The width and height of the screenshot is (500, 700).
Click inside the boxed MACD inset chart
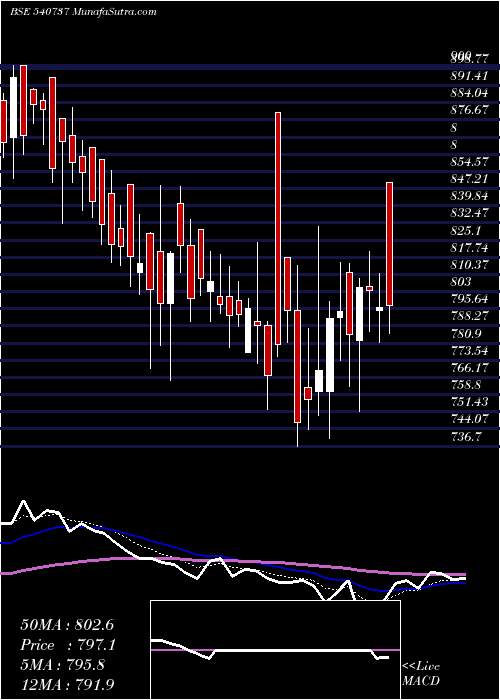coord(275,650)
